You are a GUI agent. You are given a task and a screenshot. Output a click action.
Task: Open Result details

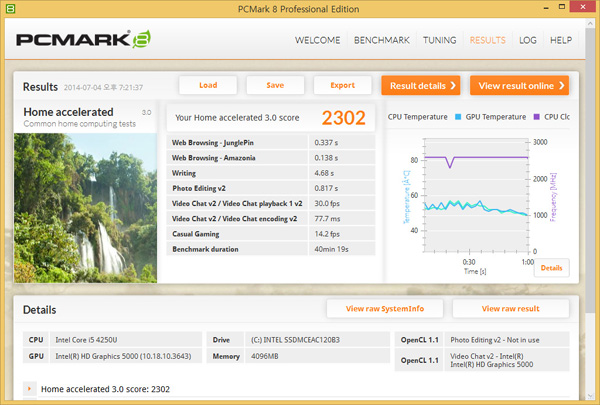click(x=421, y=85)
